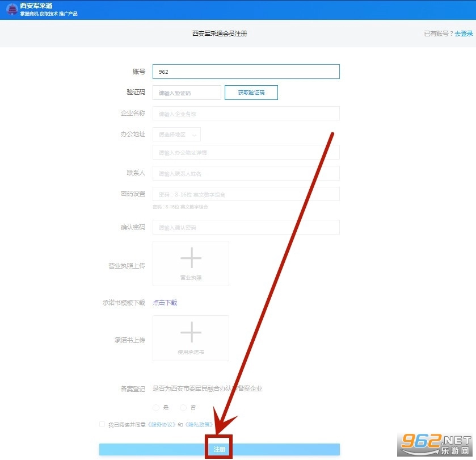This screenshot has height=460, width=476.
Task: Select 否 radio button for 备案登记
Action: (183, 407)
